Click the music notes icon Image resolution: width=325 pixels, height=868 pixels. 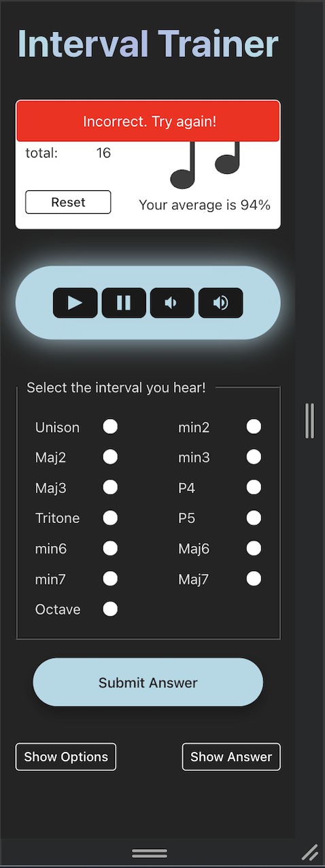(205, 164)
